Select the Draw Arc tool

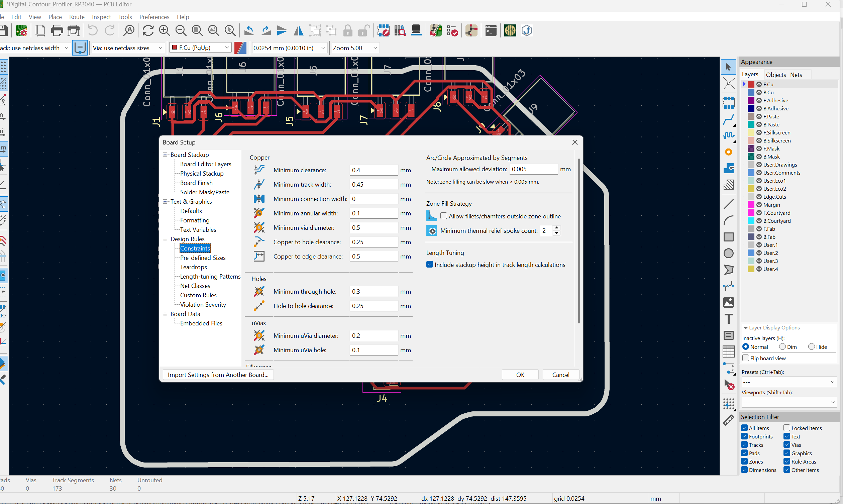click(729, 220)
